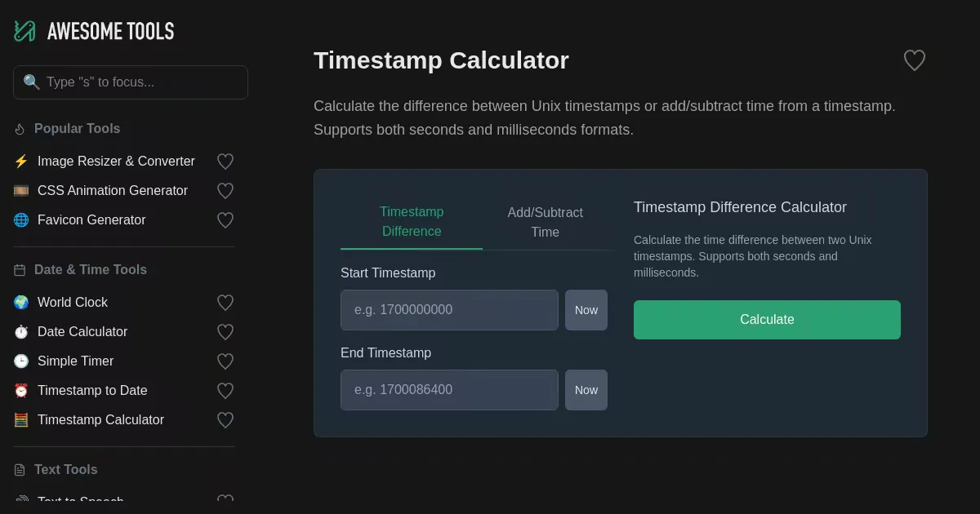Switch to the Add/Subtract Time tab
Image resolution: width=980 pixels, height=514 pixels.
pos(545,222)
